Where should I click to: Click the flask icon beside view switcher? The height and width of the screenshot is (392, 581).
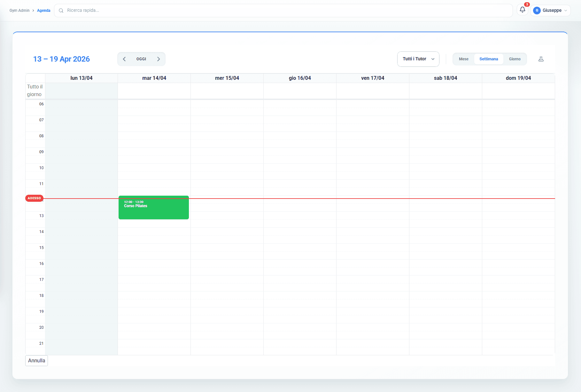coord(541,59)
